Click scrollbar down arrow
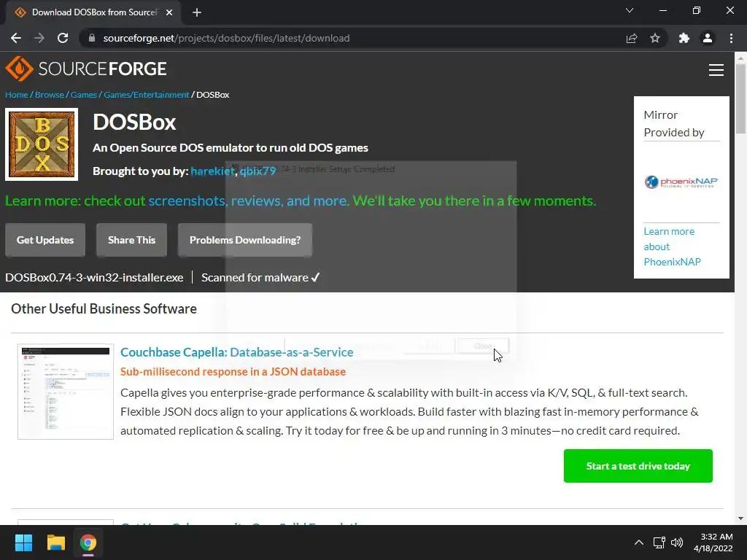Image resolution: width=747 pixels, height=560 pixels. [740, 518]
